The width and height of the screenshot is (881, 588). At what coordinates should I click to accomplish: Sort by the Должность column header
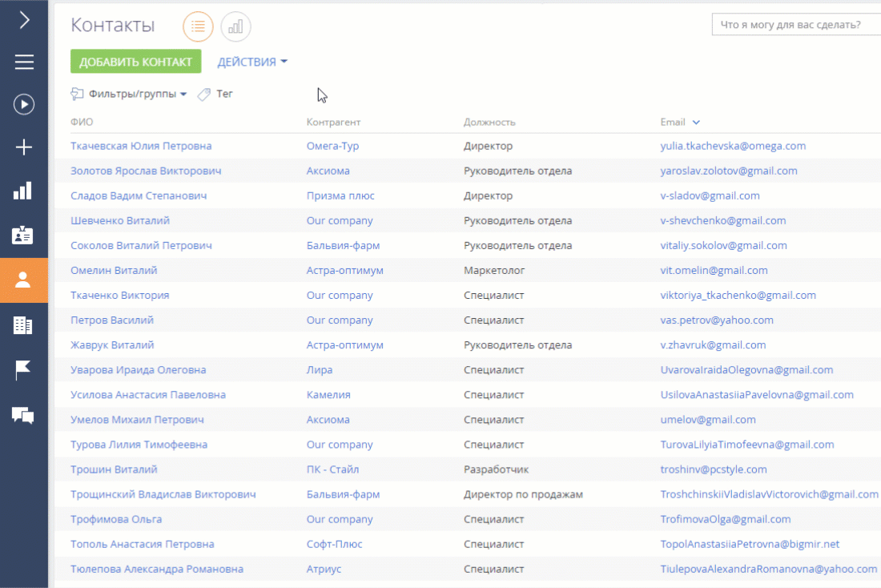489,122
